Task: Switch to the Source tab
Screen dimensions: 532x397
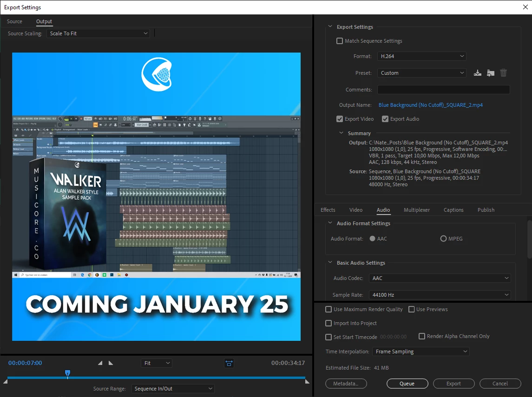Action: (x=14, y=21)
